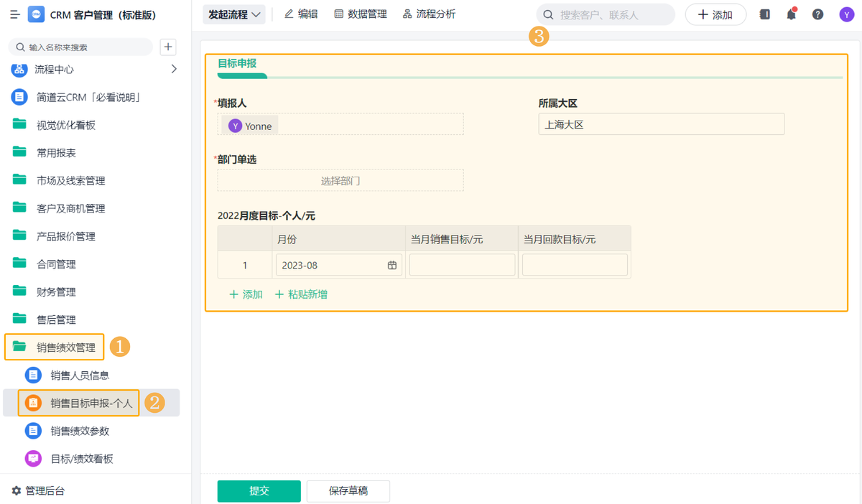
Task: Open the notification bell icon
Action: [x=791, y=14]
